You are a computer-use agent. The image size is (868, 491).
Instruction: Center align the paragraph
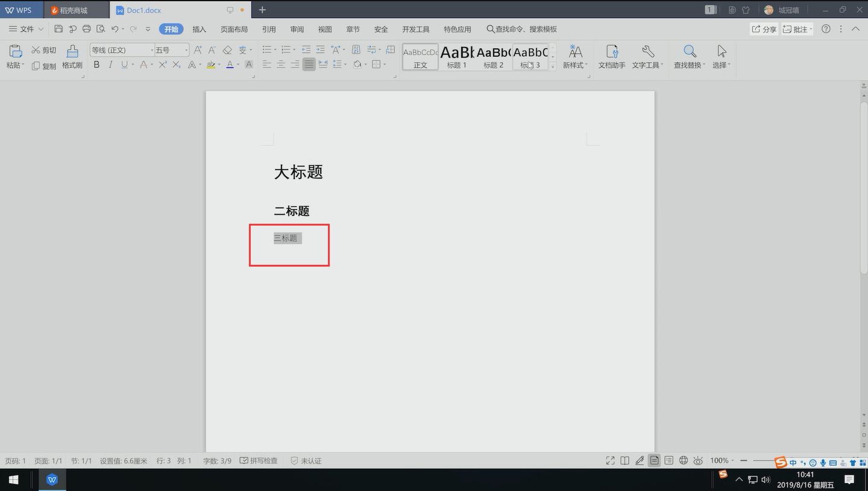[281, 65]
